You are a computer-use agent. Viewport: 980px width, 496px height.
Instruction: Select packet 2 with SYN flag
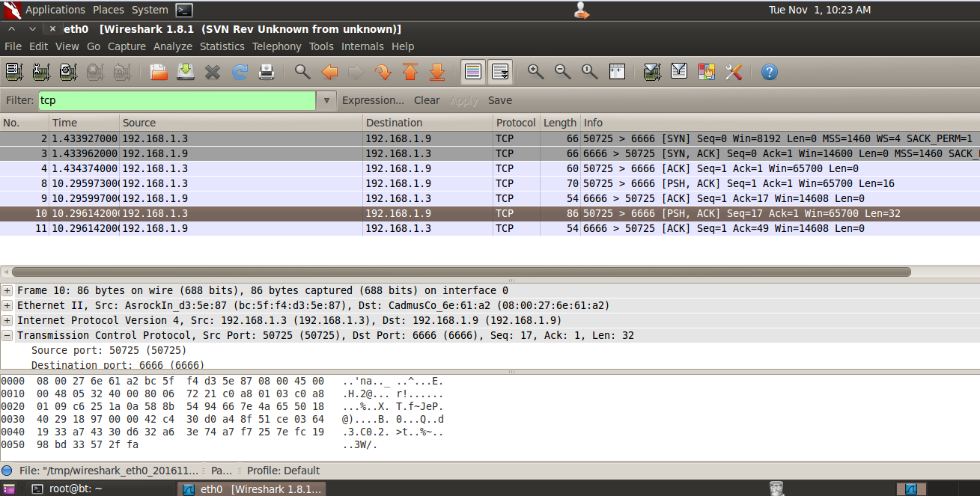[490, 138]
